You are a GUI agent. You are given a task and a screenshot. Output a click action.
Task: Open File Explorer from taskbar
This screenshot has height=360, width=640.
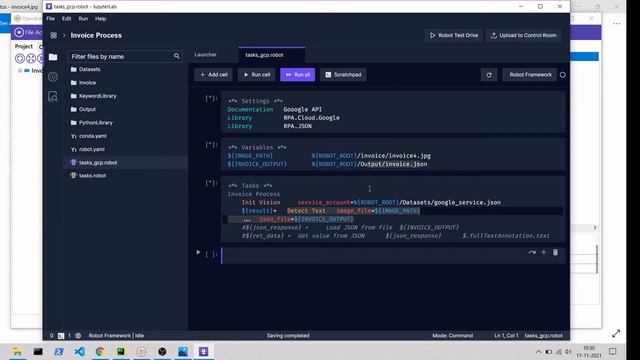click(x=17, y=351)
